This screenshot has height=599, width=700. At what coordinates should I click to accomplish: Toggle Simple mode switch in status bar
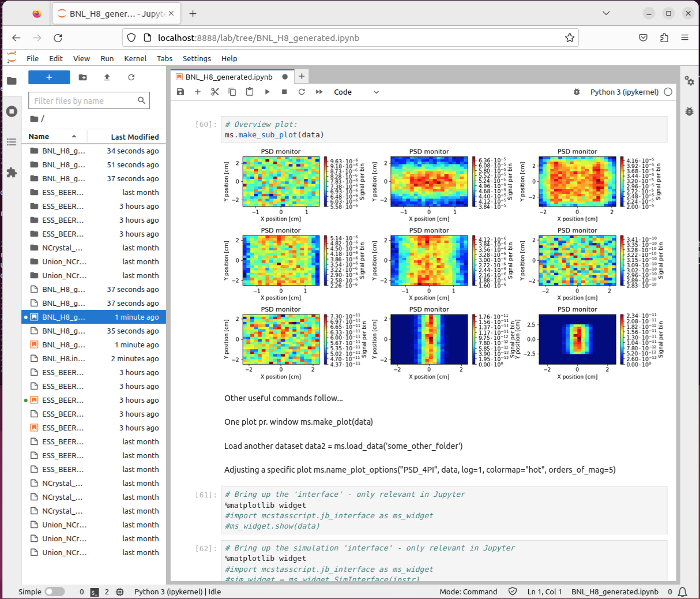pos(55,591)
